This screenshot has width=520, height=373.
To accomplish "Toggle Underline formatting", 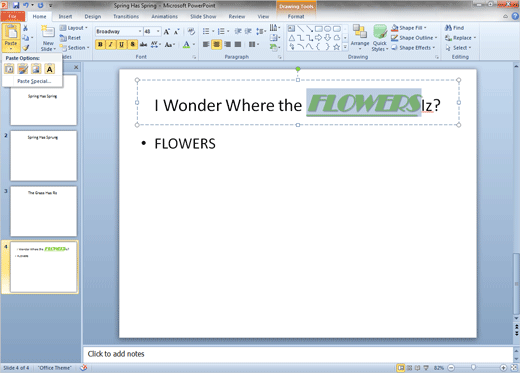I will tap(122, 44).
